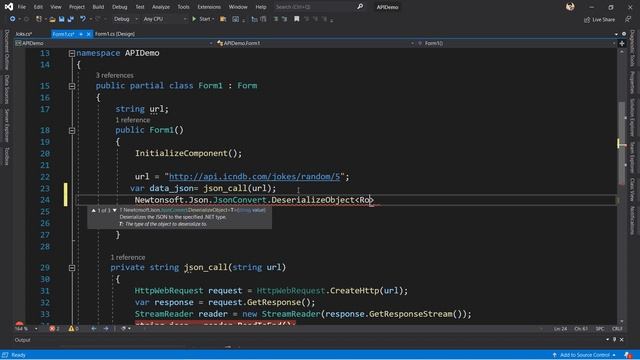The width and height of the screenshot is (640, 360).
Task: Open the Toolbox side panel tab
Action: [7, 156]
